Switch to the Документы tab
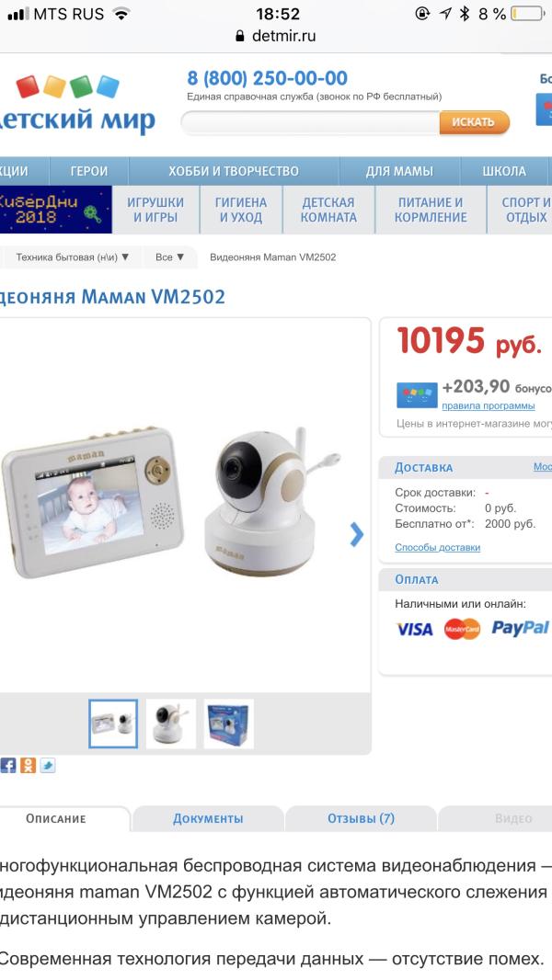 coord(208,819)
